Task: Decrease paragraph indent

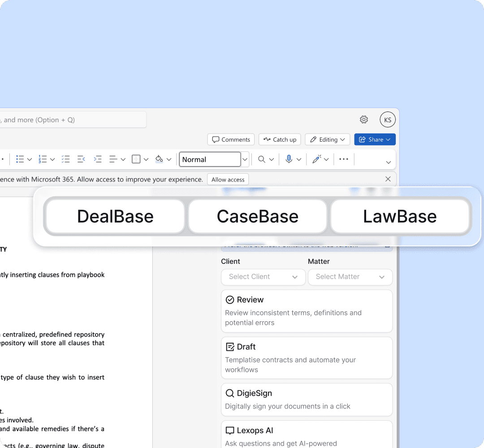Action: 81,159
